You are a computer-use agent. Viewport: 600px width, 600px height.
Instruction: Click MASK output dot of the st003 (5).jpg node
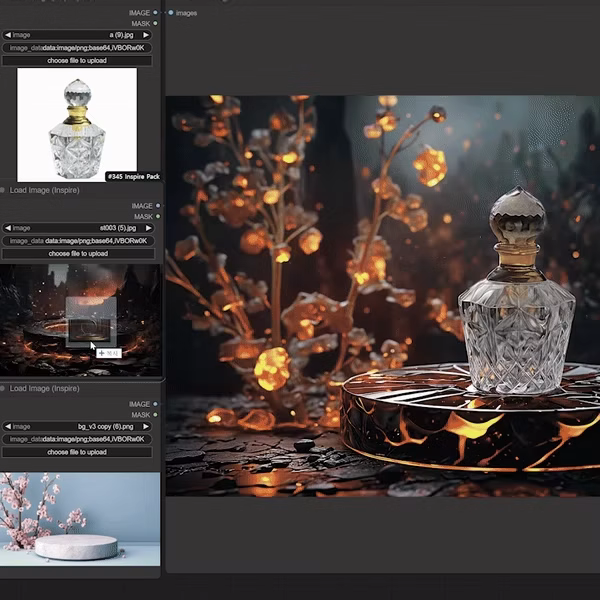point(158,217)
